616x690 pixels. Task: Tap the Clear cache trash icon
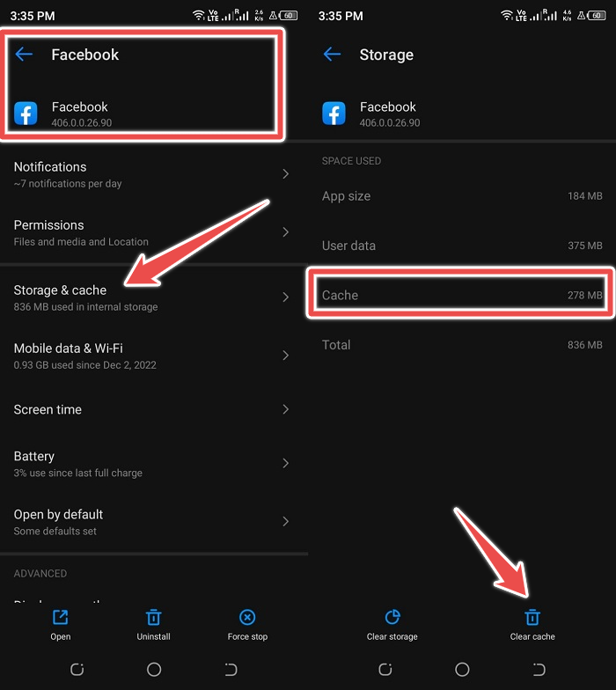tap(532, 617)
